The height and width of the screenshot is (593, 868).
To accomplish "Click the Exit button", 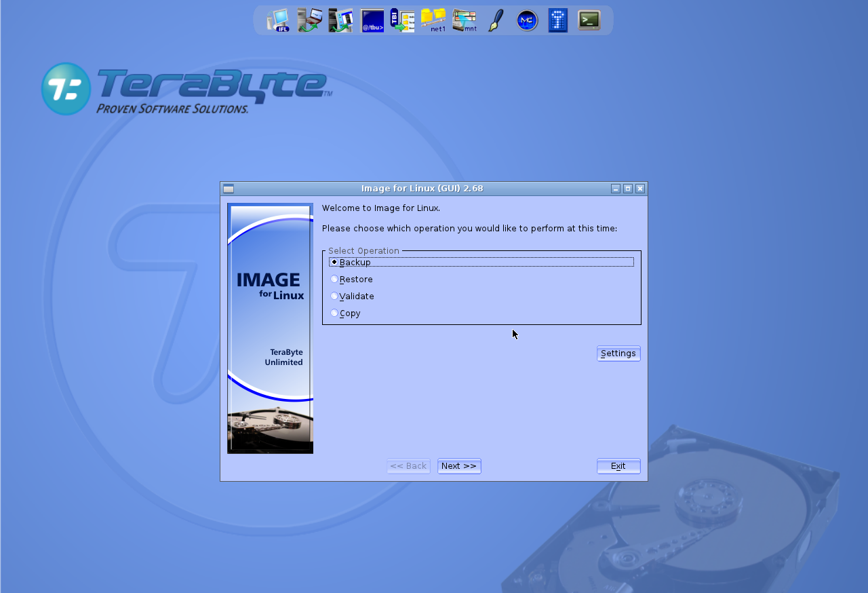I will (618, 466).
